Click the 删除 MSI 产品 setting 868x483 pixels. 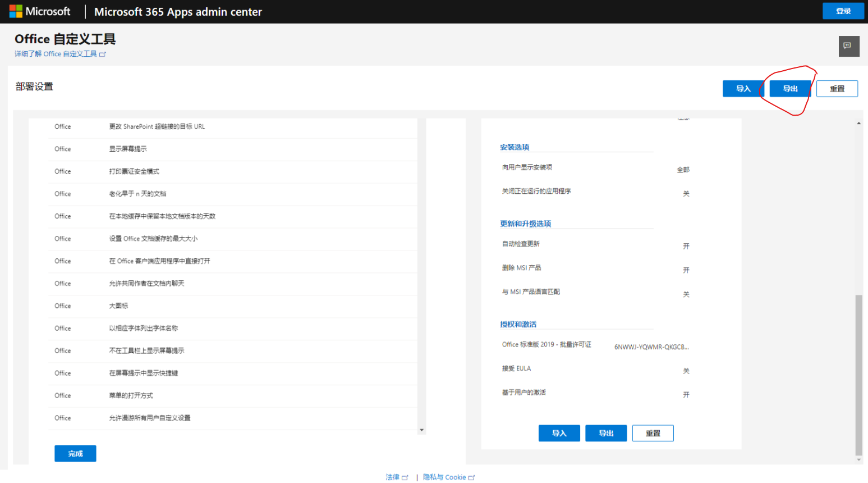521,268
